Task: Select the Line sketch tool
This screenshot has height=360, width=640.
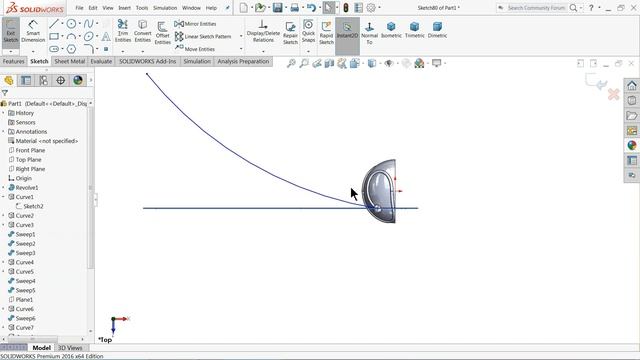Action: [x=53, y=24]
